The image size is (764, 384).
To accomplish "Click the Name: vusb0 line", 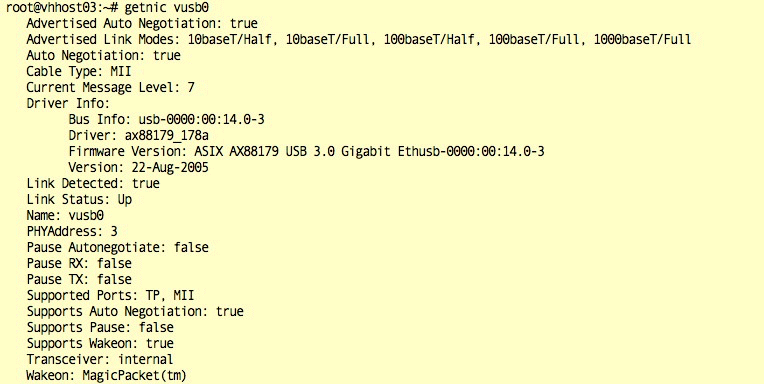I will (65, 215).
